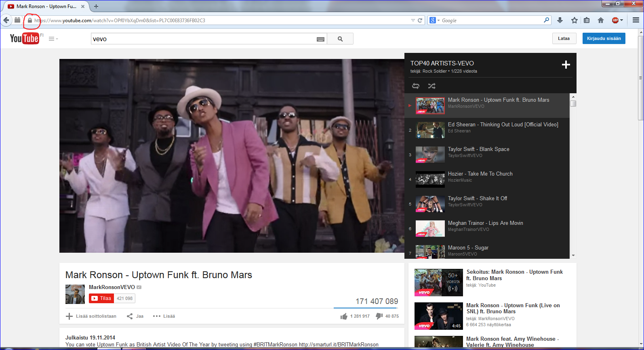The image size is (644, 350).
Task: Open the smarturl.it/BRITMarkRonson link
Action: click(x=339, y=345)
